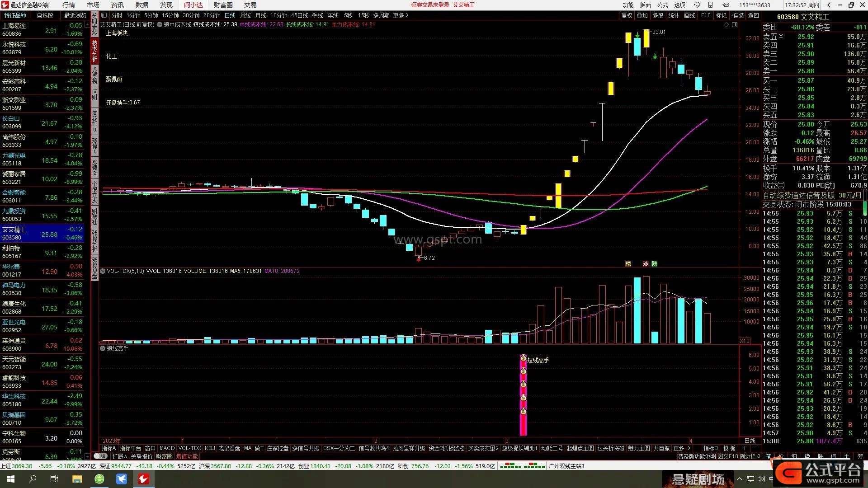The image size is (868, 488).
Task: Open Task View on the taskbar
Action: [x=54, y=479]
